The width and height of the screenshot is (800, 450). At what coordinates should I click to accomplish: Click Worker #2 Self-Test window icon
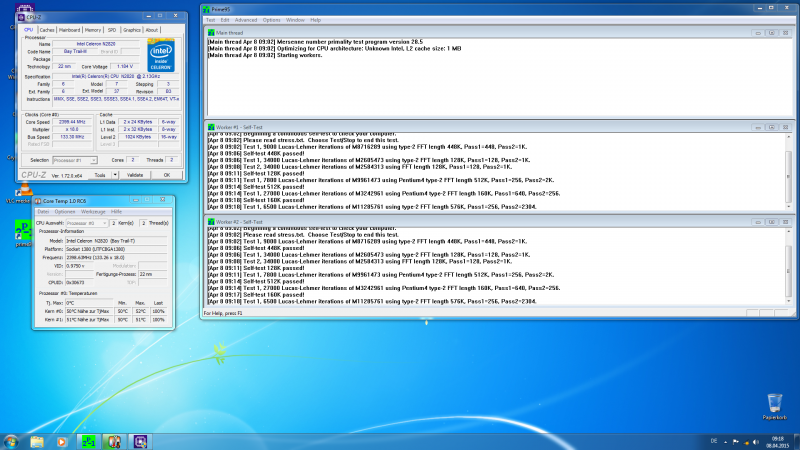(211, 222)
